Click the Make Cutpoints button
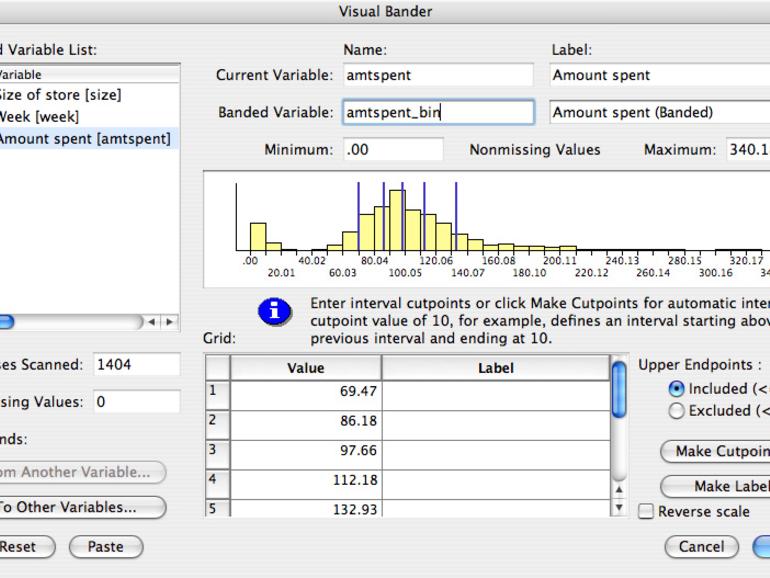The image size is (770, 578). point(716,451)
